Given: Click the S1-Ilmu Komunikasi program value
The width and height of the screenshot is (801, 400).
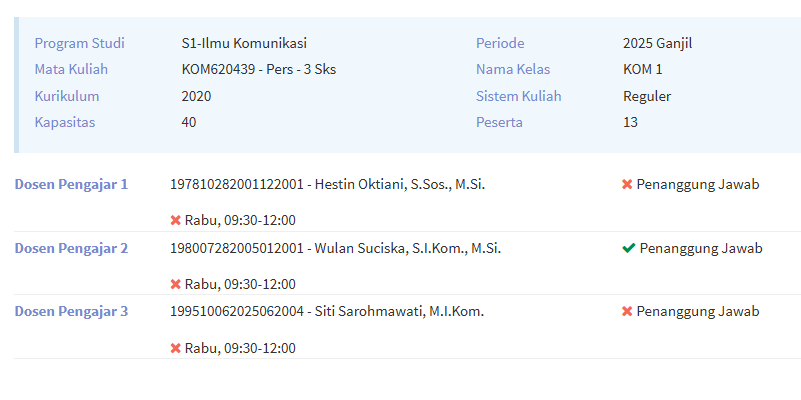Looking at the screenshot, I should click(x=244, y=43).
